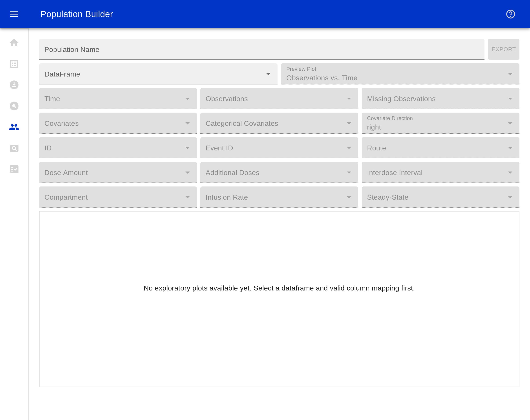Open the hamburger navigation menu

pyautogui.click(x=14, y=14)
